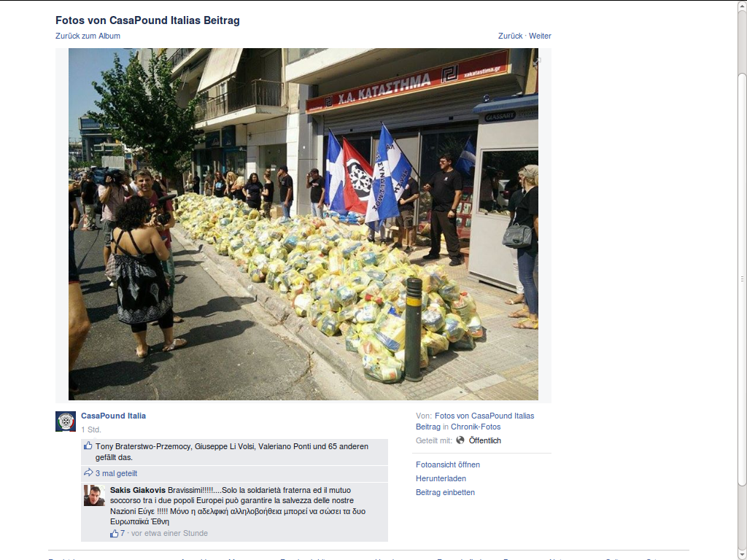Click the thumbs-up icon beside Tony Braterstwo-Przemocy
The width and height of the screenshot is (747, 560).
(x=88, y=446)
